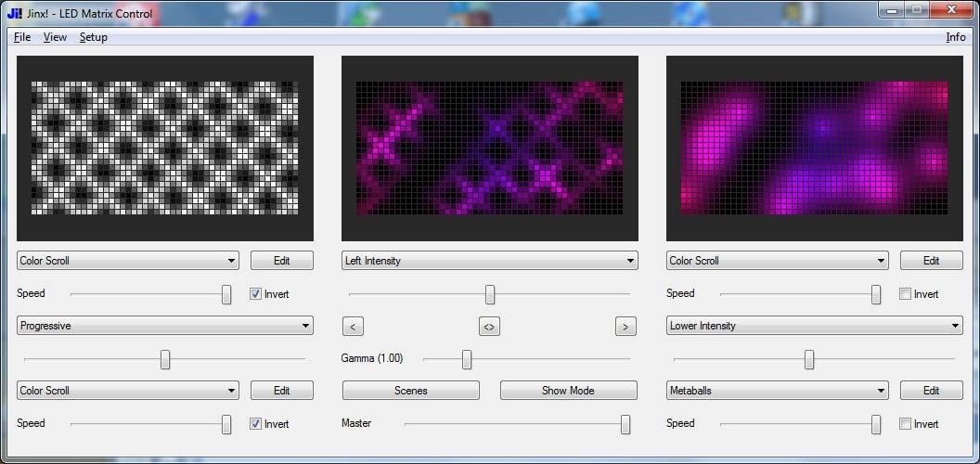Click the Master slider handle
This screenshot has width=980, height=464.
coord(625,424)
